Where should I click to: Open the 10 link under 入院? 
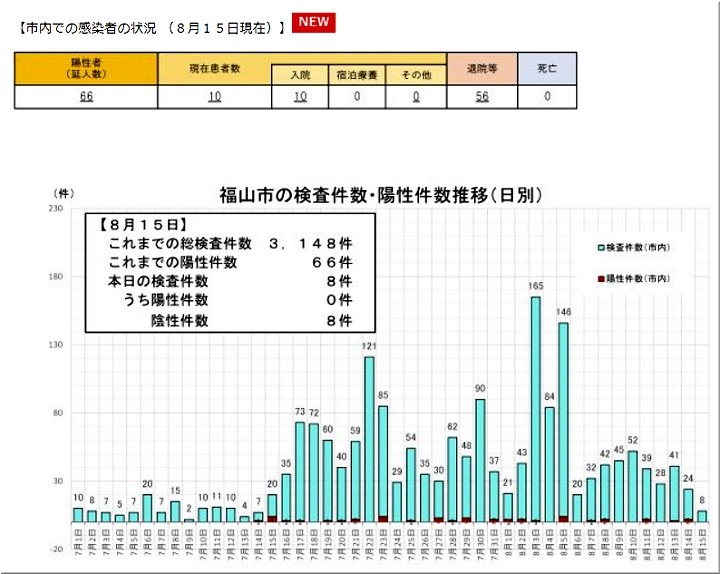click(x=300, y=97)
